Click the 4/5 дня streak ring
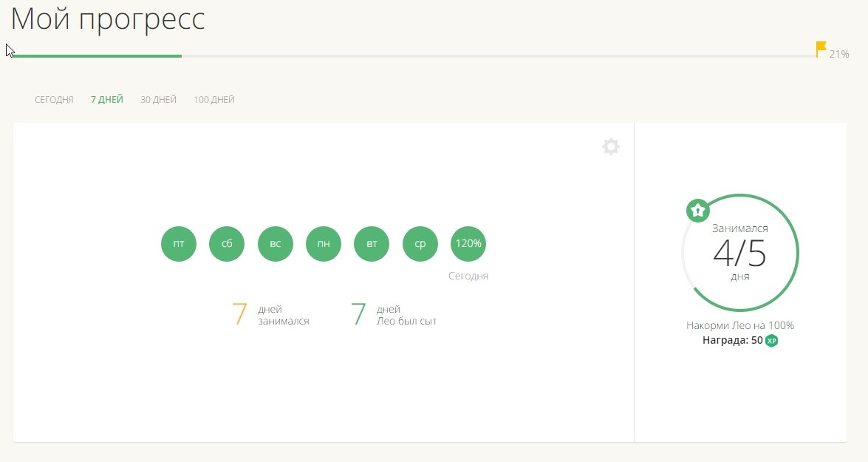Image resolution: width=868 pixels, height=462 pixels. point(740,254)
